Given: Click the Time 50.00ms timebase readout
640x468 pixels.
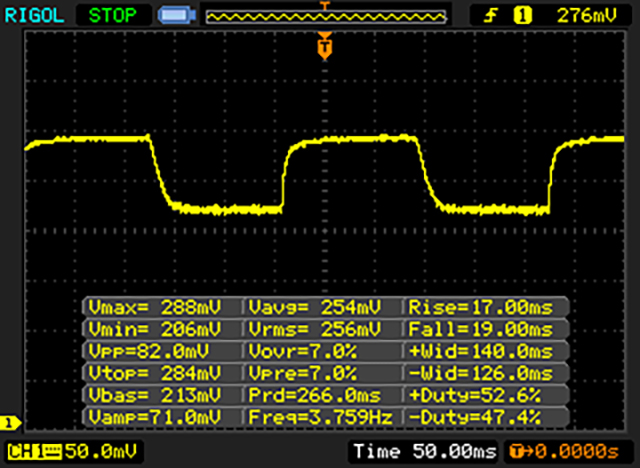Looking at the screenshot, I should (424, 452).
